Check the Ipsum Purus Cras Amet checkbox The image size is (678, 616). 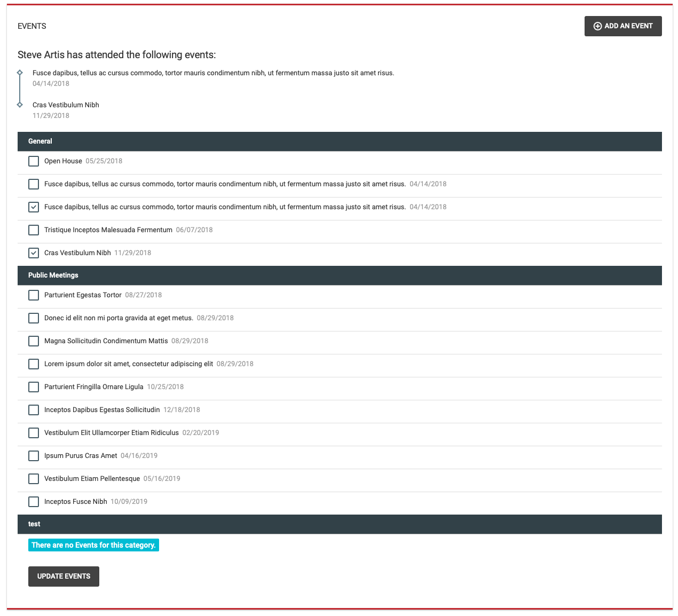(34, 456)
